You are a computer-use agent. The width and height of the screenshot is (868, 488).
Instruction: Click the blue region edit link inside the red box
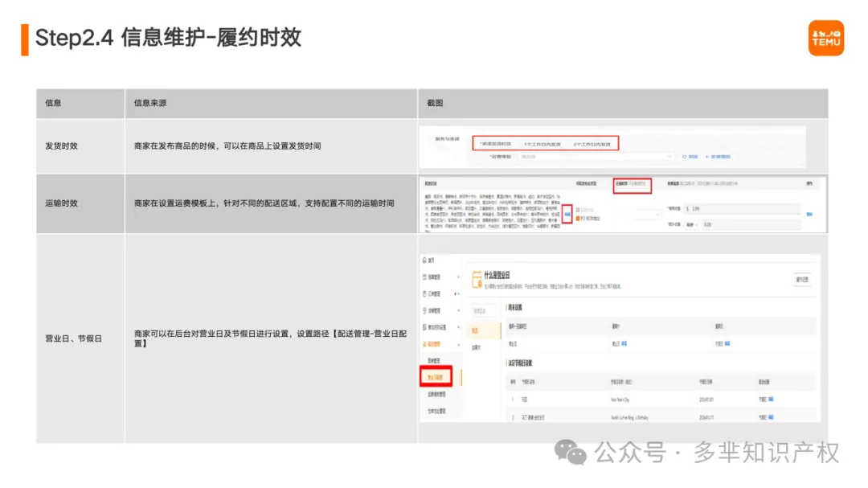tap(567, 215)
